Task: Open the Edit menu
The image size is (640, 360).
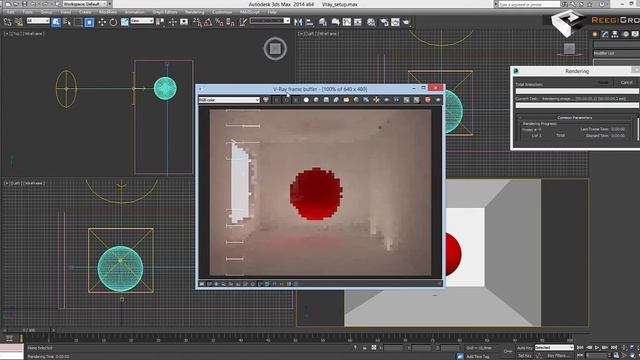Action: 11,12
